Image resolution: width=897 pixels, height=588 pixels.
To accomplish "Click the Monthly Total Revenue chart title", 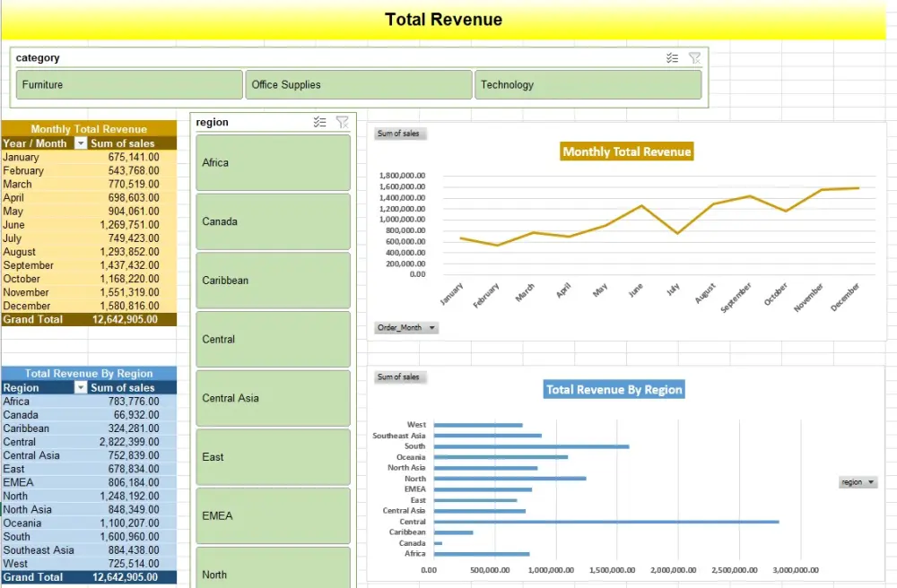I will click(626, 151).
